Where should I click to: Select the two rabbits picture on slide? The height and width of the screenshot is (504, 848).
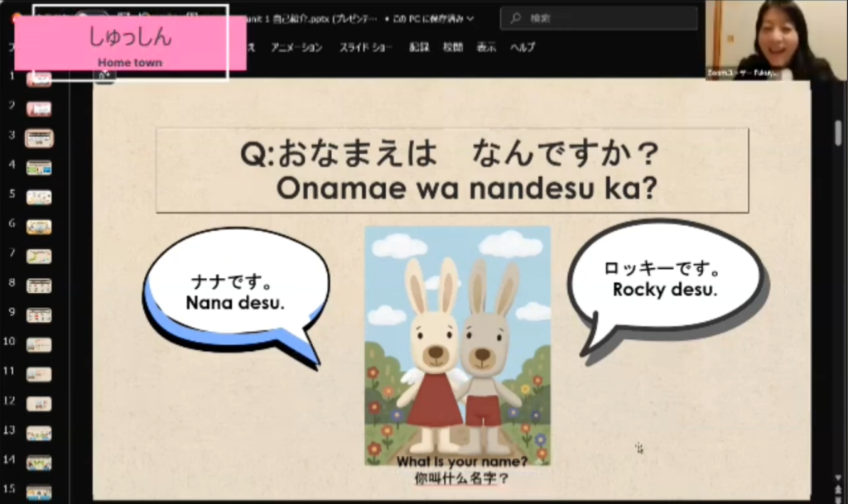click(457, 345)
